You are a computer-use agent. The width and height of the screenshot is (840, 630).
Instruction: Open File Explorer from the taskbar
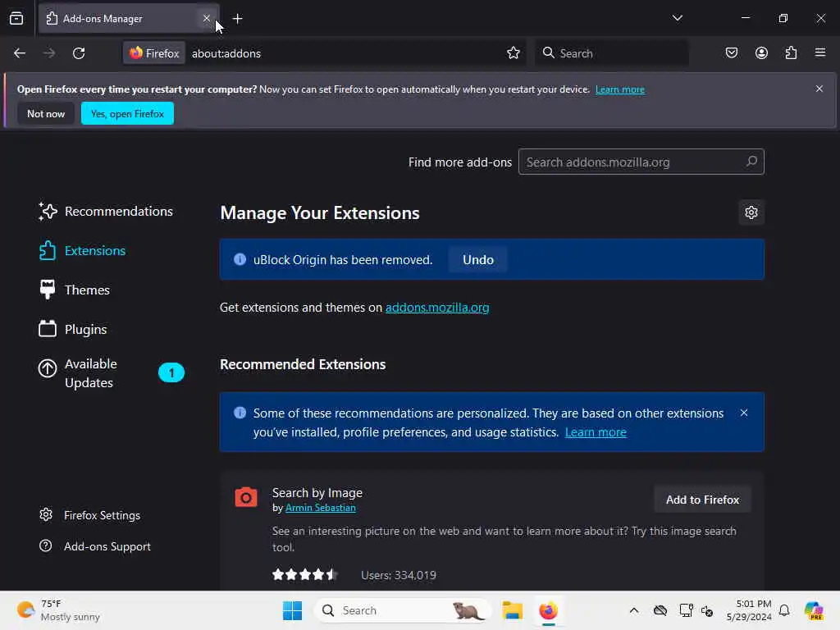click(512, 610)
